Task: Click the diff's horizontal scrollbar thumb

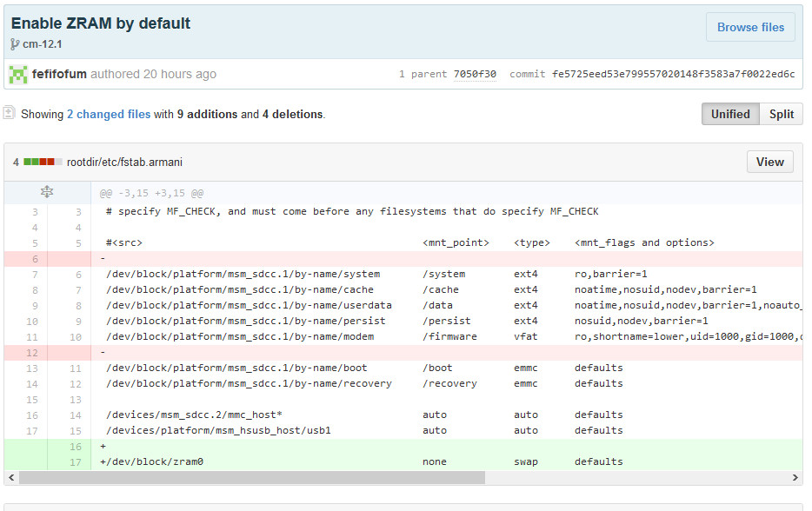Action: 252,477
